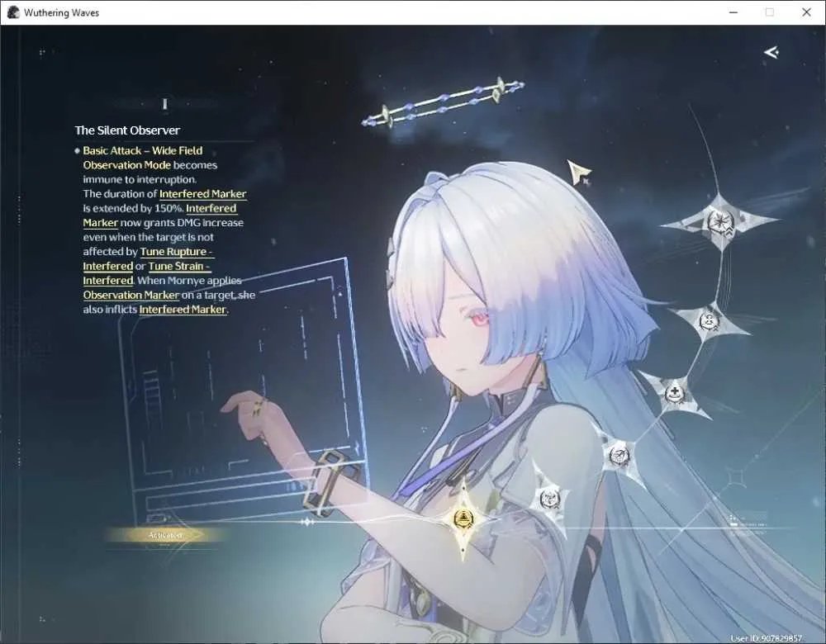
Task: Click the Activated status button
Action: [165, 535]
